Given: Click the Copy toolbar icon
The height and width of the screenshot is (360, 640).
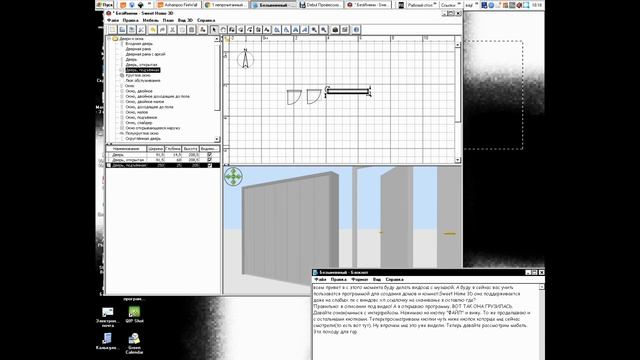Looking at the screenshot, I should coord(182,30).
